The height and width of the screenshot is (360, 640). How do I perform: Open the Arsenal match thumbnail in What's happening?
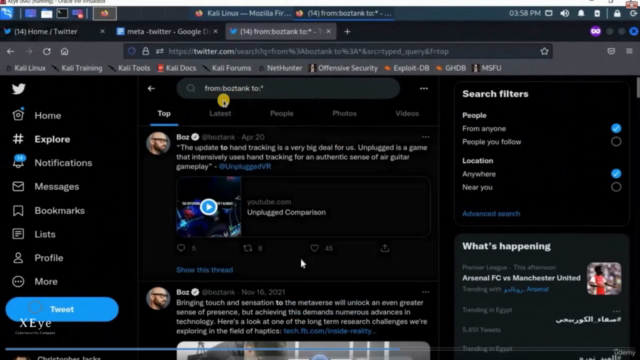(x=604, y=279)
